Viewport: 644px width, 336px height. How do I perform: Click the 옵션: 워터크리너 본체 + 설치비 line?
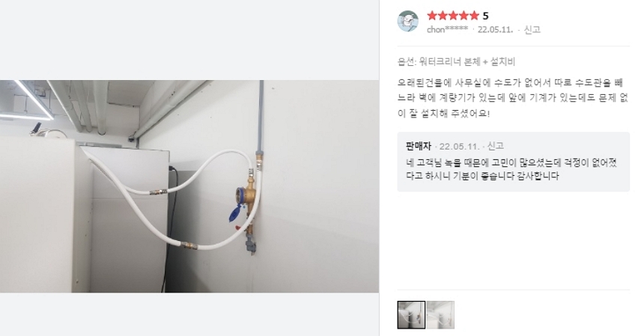pos(456,61)
